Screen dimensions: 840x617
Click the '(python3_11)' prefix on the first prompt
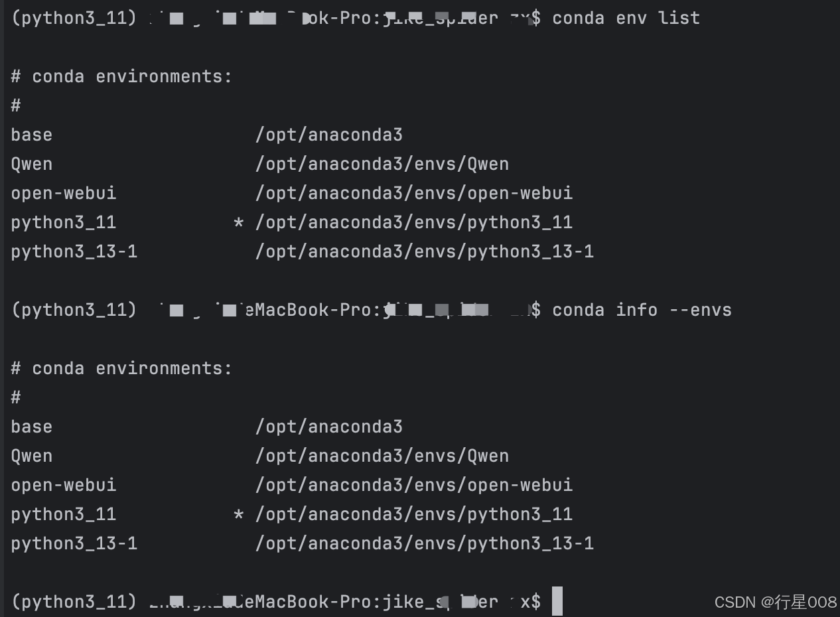74,18
